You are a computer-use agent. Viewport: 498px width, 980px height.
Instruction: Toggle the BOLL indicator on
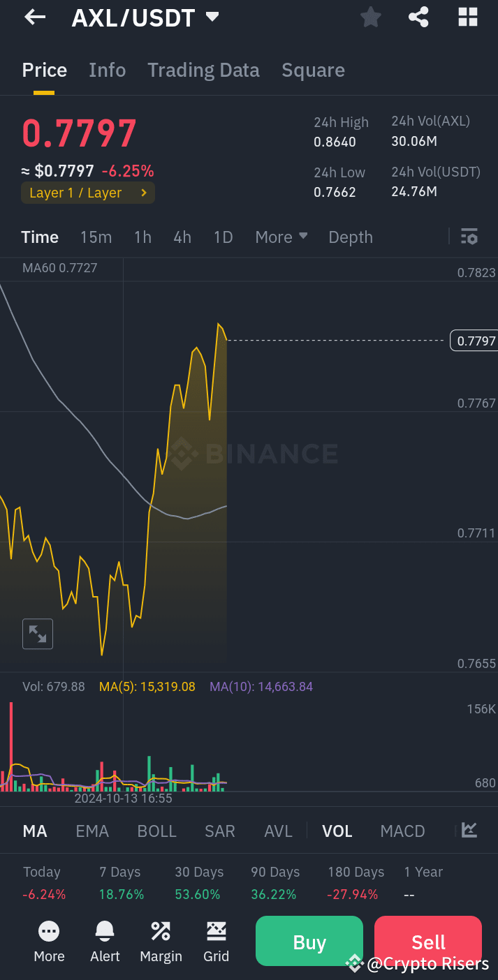click(156, 831)
